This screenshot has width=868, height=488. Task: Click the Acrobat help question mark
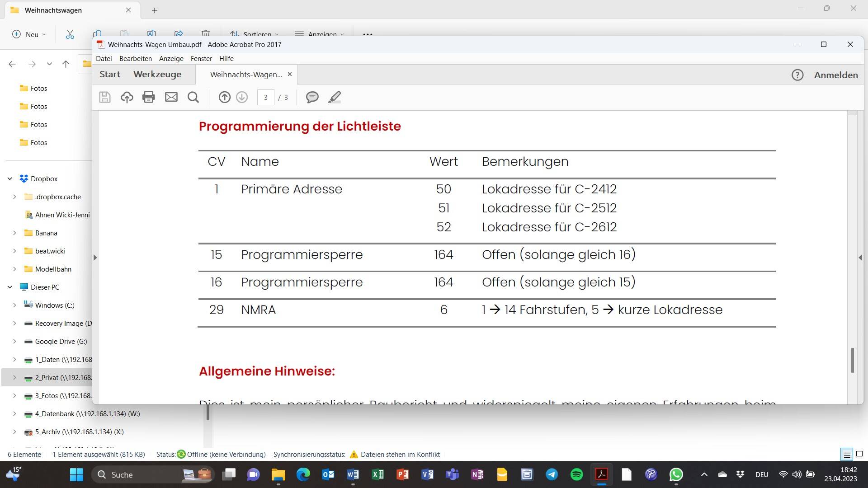[x=797, y=75]
